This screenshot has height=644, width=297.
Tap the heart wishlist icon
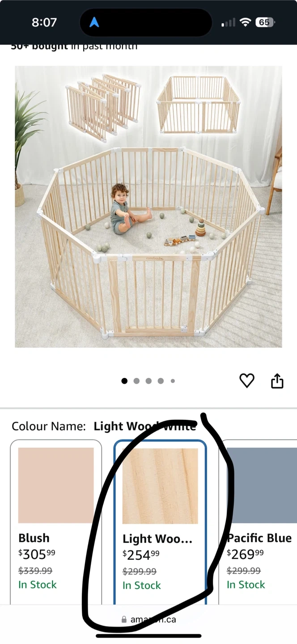coord(247,381)
